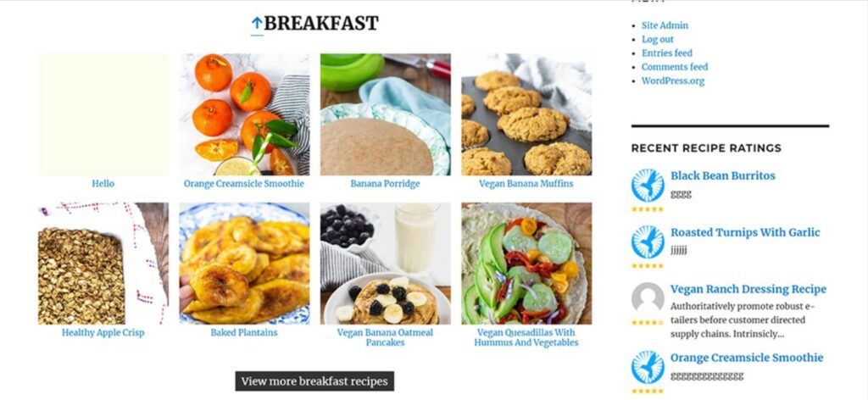Screen dimensions: 868x400
Task: Open the Comments feed link
Action: (x=674, y=67)
